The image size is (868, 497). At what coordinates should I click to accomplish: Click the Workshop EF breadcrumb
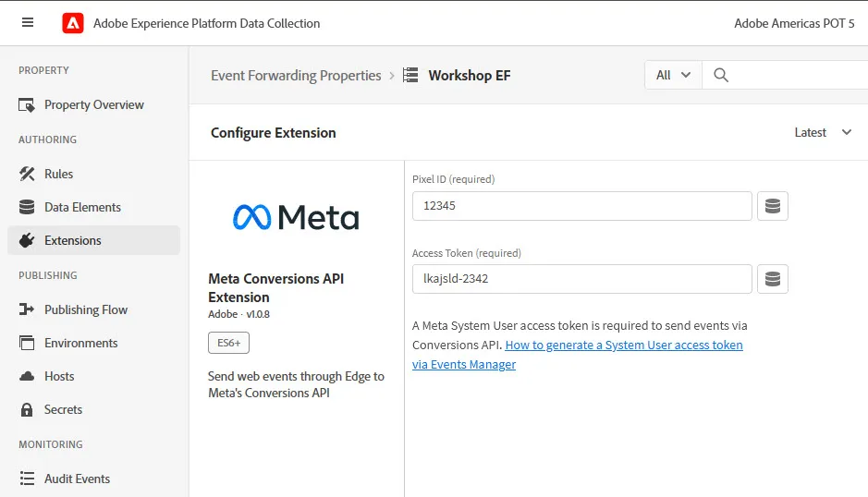(x=470, y=75)
